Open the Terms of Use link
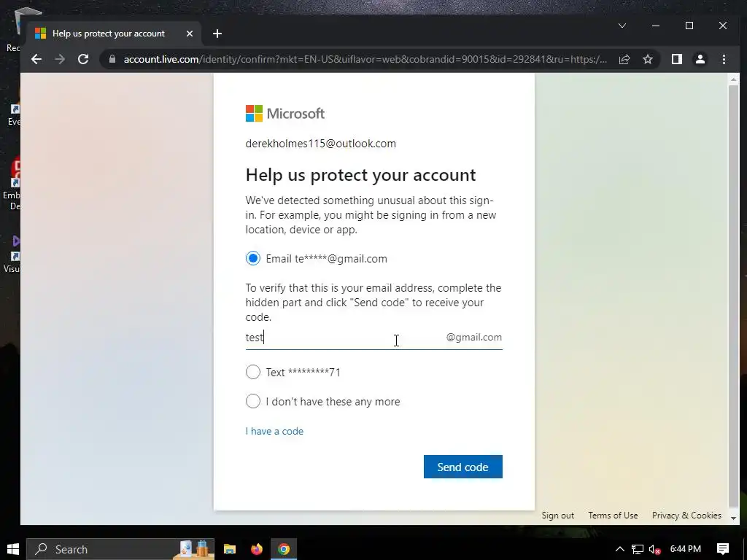 [x=613, y=516]
